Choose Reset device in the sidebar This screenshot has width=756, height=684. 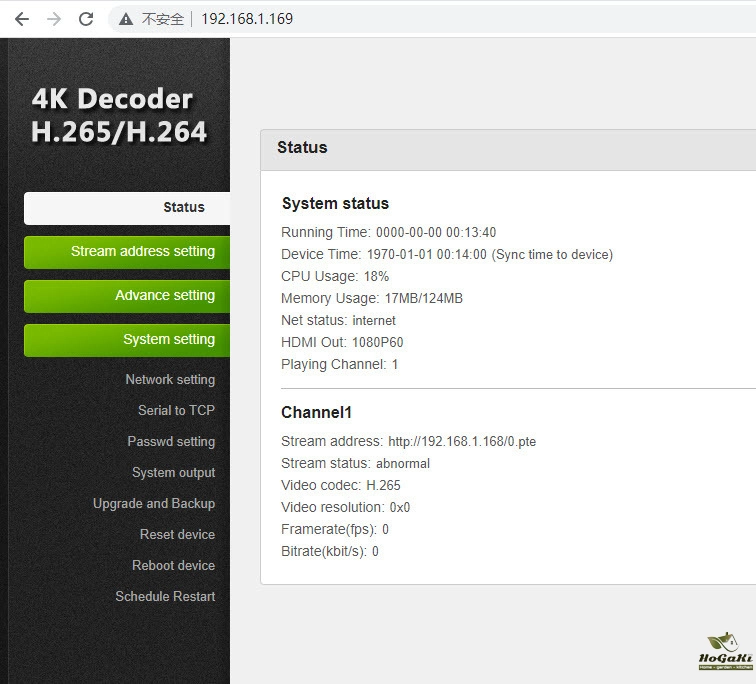[177, 535]
